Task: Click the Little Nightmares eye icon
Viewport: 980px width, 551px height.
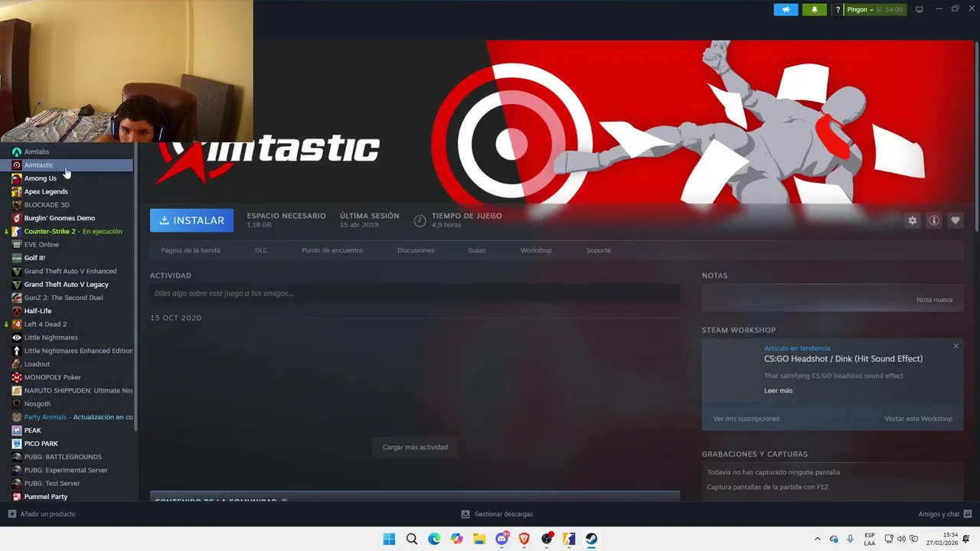Action: pos(17,337)
